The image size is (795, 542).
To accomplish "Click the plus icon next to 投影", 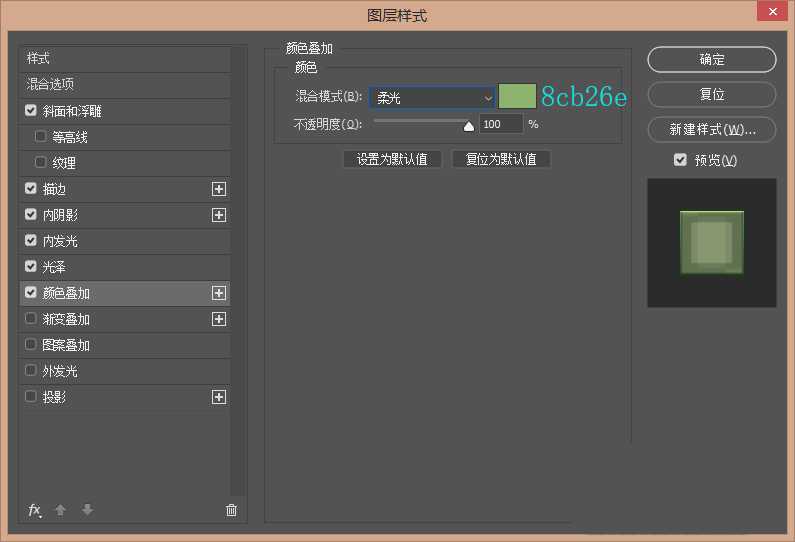I will coord(219,397).
